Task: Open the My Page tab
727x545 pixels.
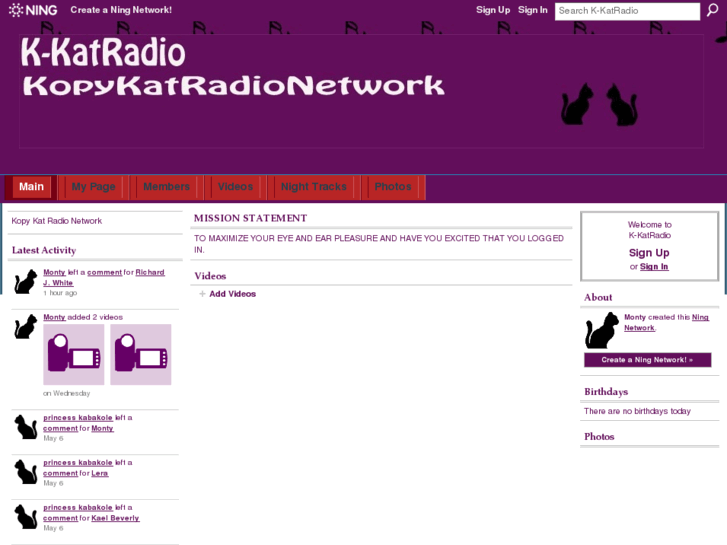Action: tap(94, 187)
